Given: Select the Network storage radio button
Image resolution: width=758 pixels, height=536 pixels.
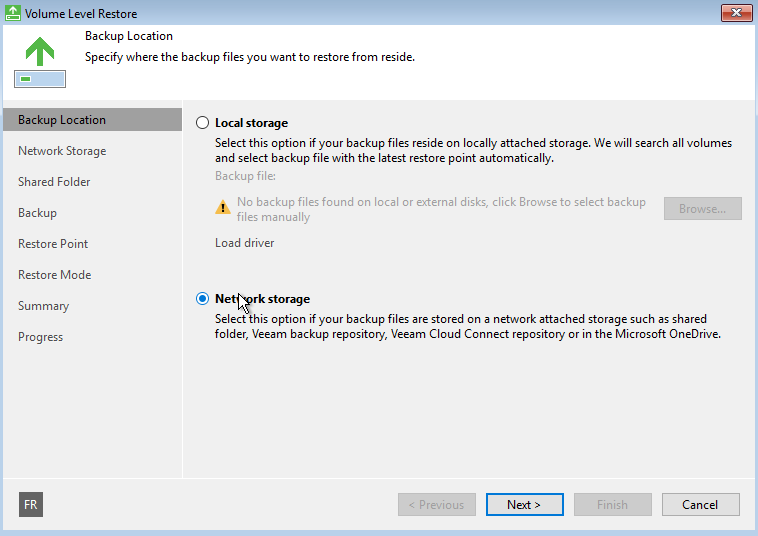Looking at the screenshot, I should tap(203, 299).
